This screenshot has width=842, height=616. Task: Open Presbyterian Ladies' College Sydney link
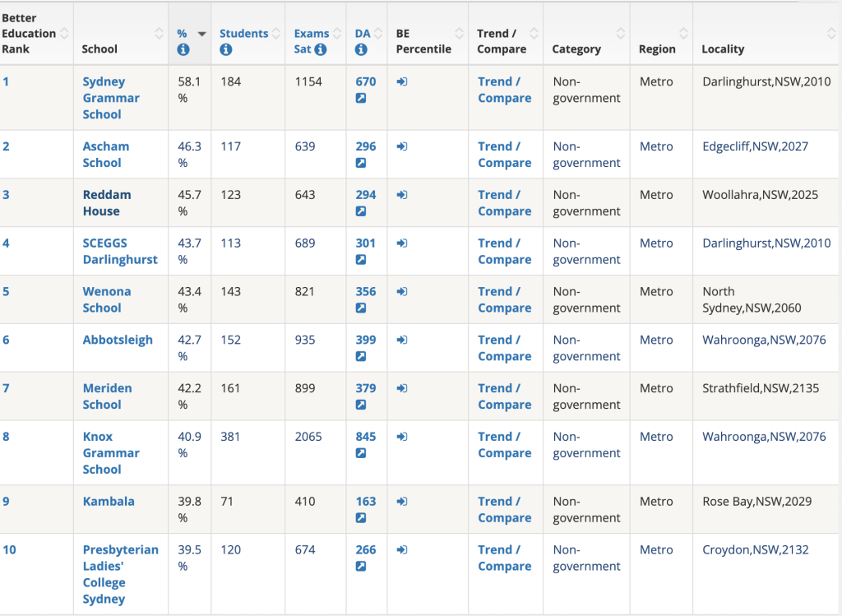120,574
